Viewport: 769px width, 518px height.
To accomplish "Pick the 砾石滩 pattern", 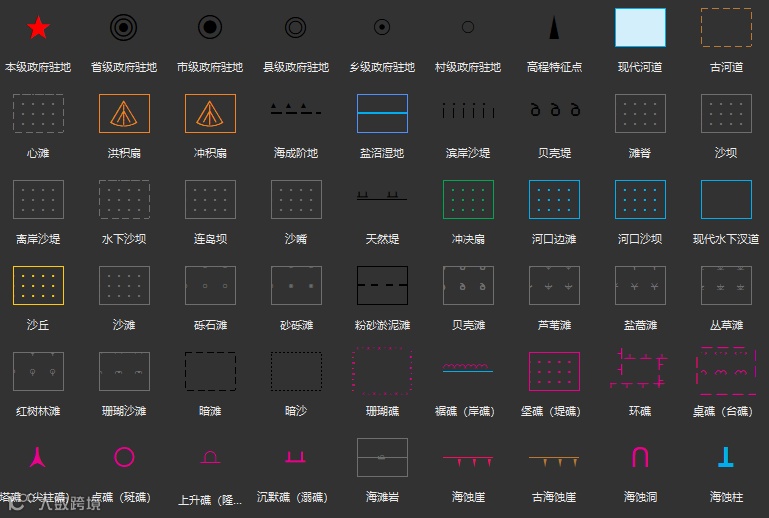I will pyautogui.click(x=210, y=285).
